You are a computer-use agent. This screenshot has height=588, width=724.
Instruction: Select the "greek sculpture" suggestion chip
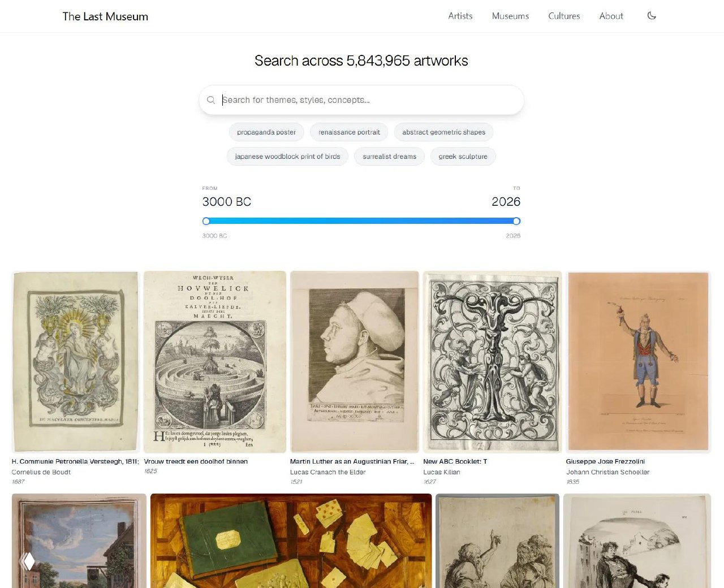click(463, 157)
